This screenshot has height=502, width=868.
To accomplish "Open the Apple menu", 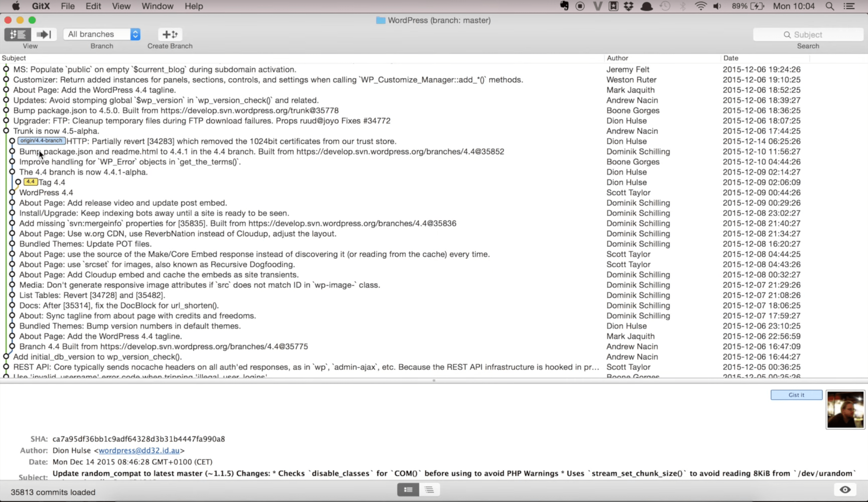I will pos(16,6).
